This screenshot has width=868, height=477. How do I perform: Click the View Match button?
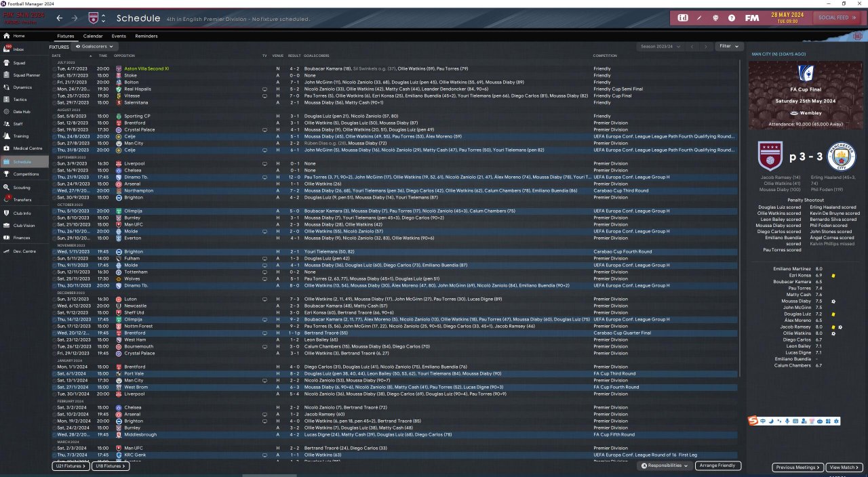[x=844, y=468]
